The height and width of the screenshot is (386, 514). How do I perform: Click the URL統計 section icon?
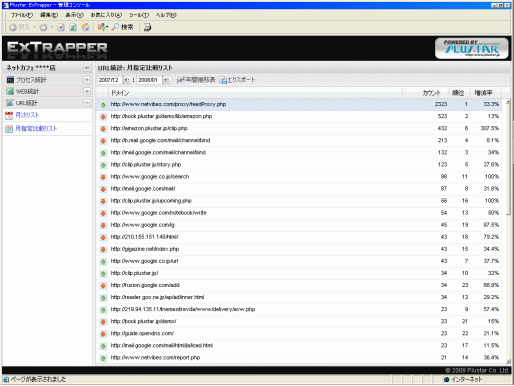click(x=10, y=103)
